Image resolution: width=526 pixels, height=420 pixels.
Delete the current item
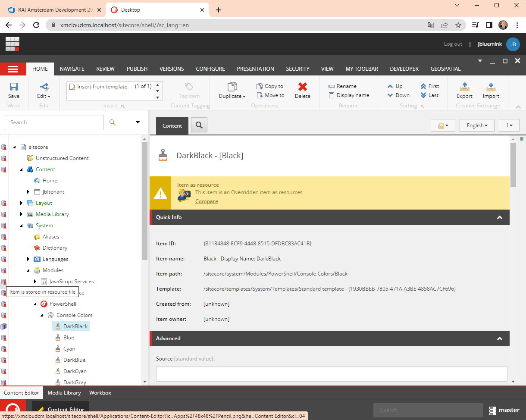point(302,90)
